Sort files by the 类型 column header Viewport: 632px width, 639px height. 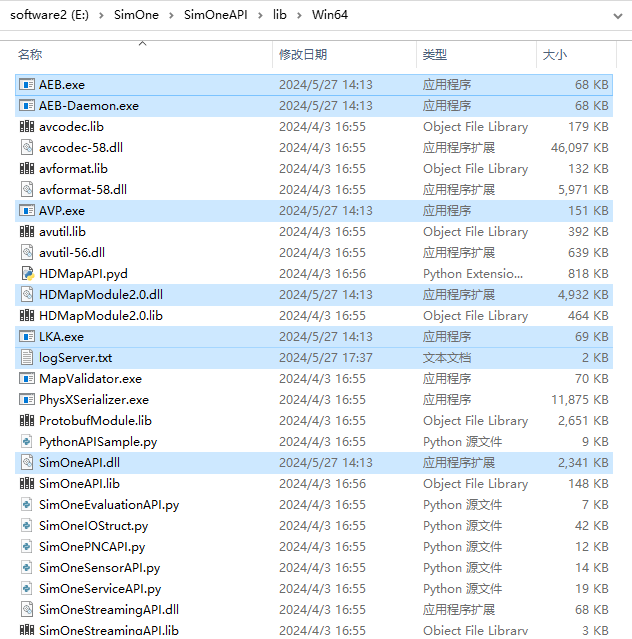coord(435,55)
